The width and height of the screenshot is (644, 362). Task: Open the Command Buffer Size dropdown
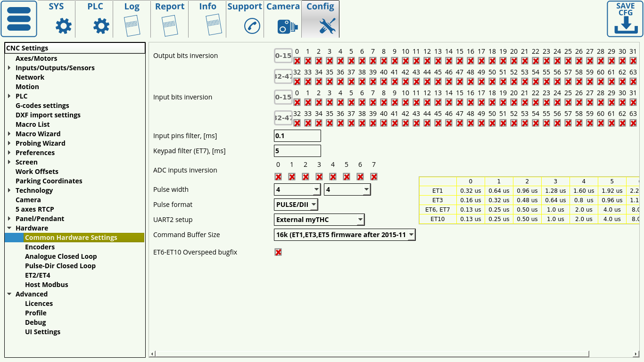click(345, 235)
